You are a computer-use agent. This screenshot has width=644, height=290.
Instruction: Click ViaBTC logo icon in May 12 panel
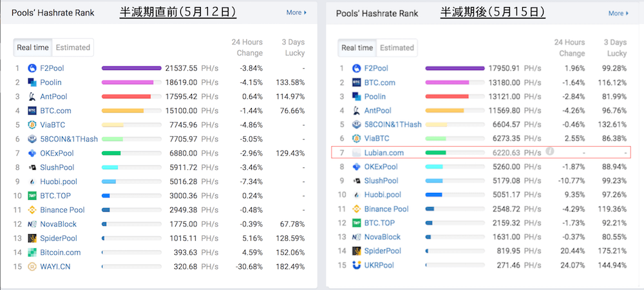[32, 125]
